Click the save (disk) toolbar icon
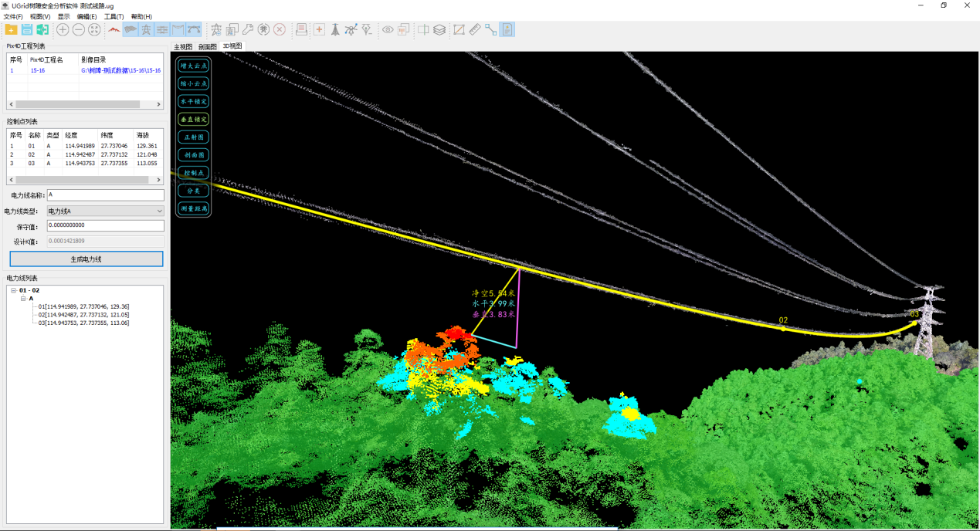The width and height of the screenshot is (980, 531). click(x=27, y=29)
